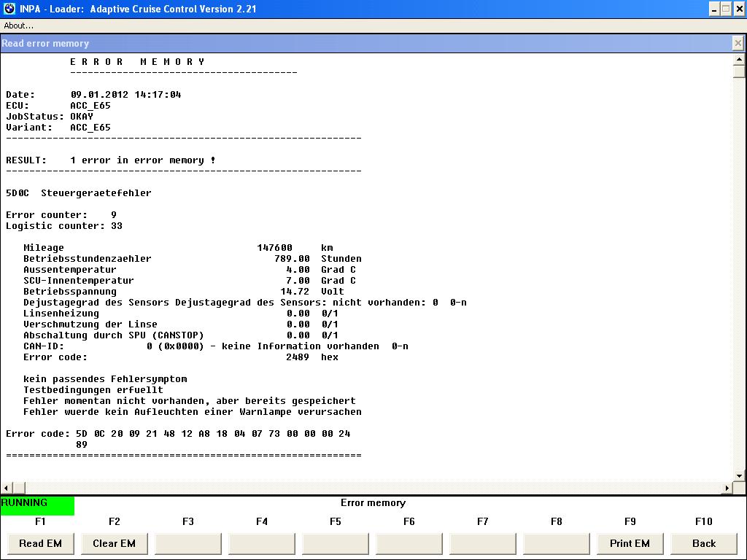Minimize the INPA Loader window

tap(714, 9)
